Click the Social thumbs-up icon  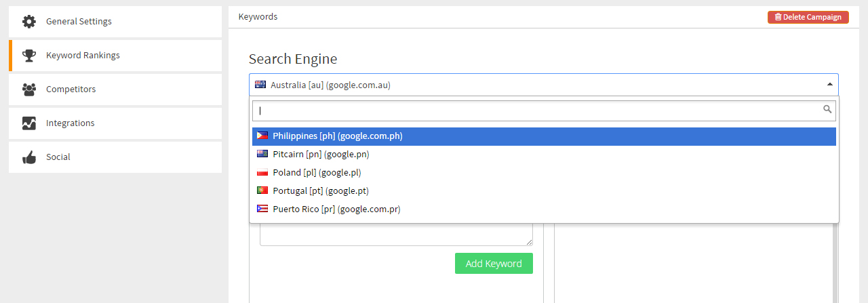[x=29, y=157]
